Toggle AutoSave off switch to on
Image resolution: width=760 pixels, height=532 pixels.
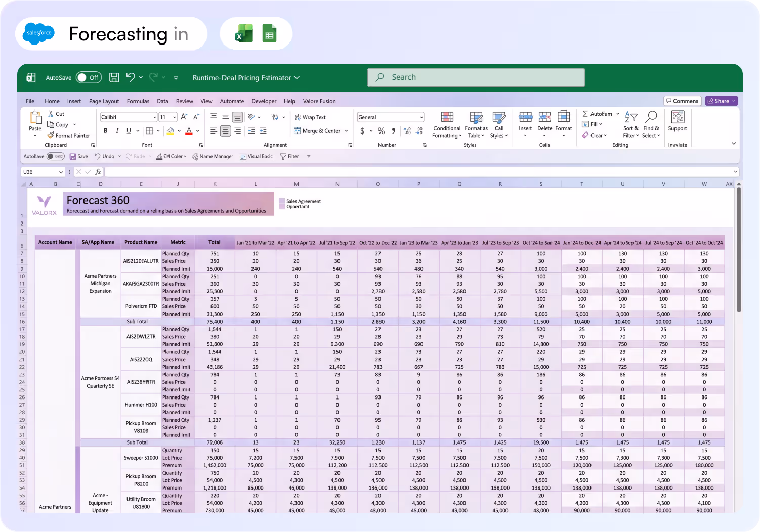coord(89,77)
